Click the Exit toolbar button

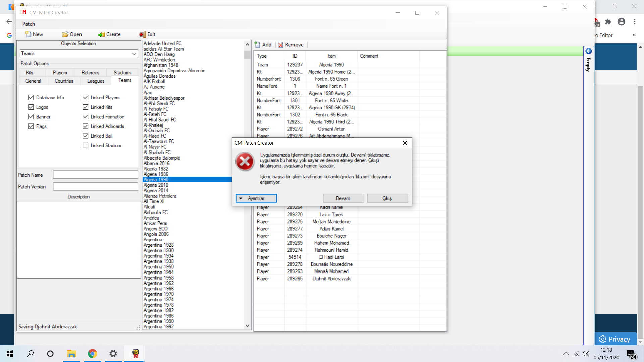147,34
